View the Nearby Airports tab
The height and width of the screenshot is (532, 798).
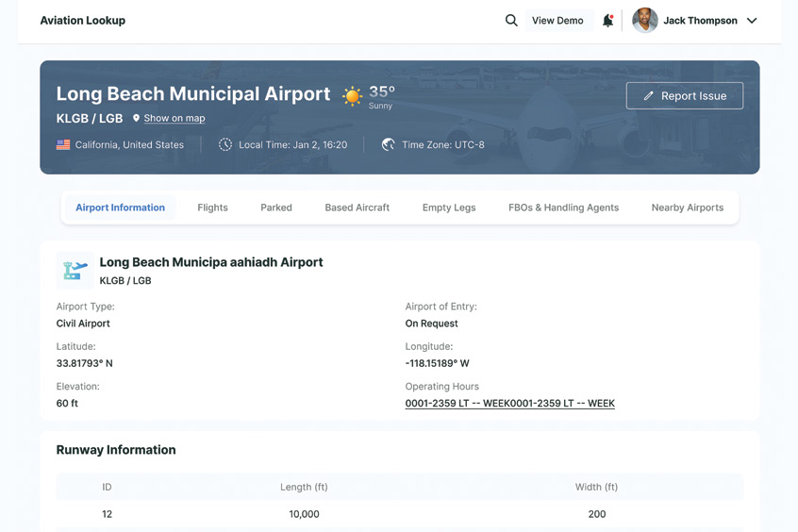[687, 208]
